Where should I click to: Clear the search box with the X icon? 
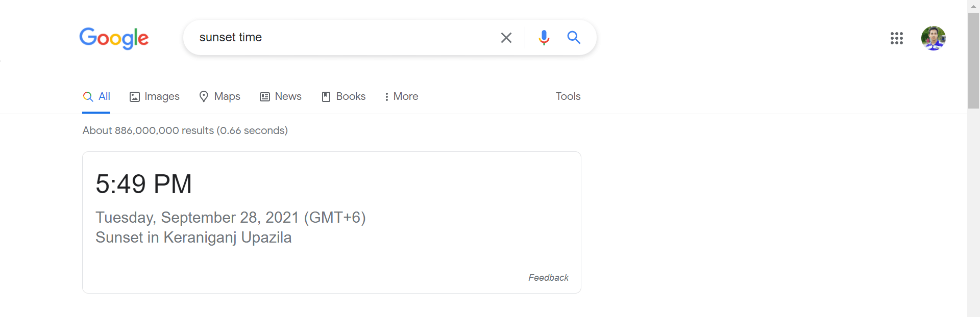click(x=506, y=38)
